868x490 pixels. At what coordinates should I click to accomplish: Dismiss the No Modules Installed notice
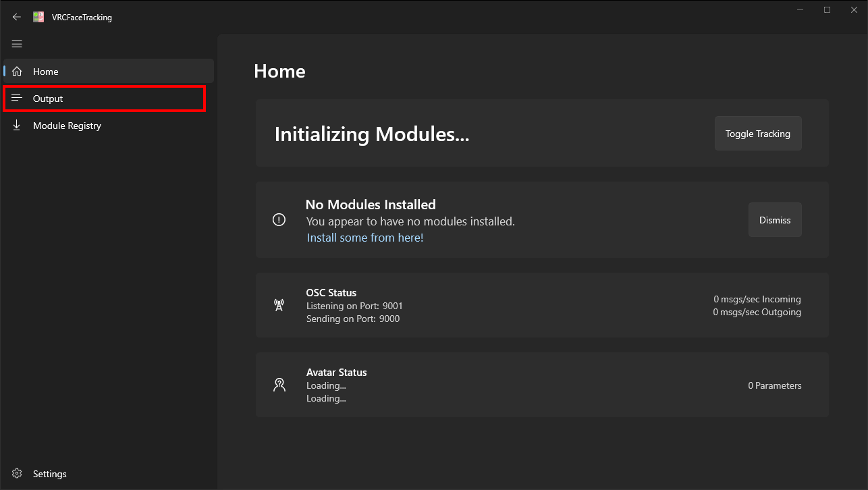click(x=774, y=220)
